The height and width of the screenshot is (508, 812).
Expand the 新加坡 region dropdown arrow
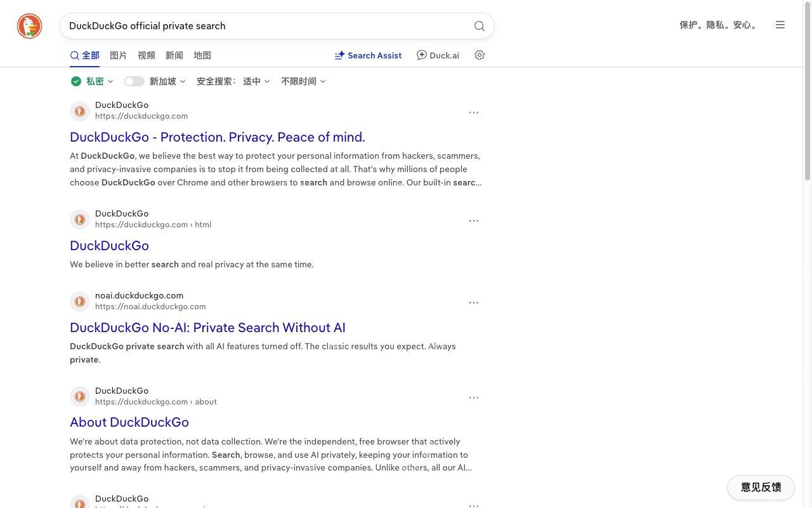(x=183, y=81)
